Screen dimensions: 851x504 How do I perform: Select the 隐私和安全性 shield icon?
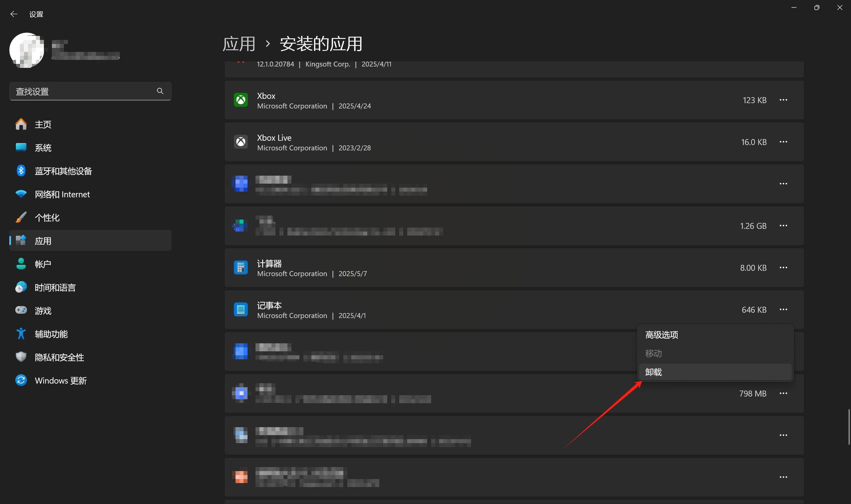click(x=21, y=357)
